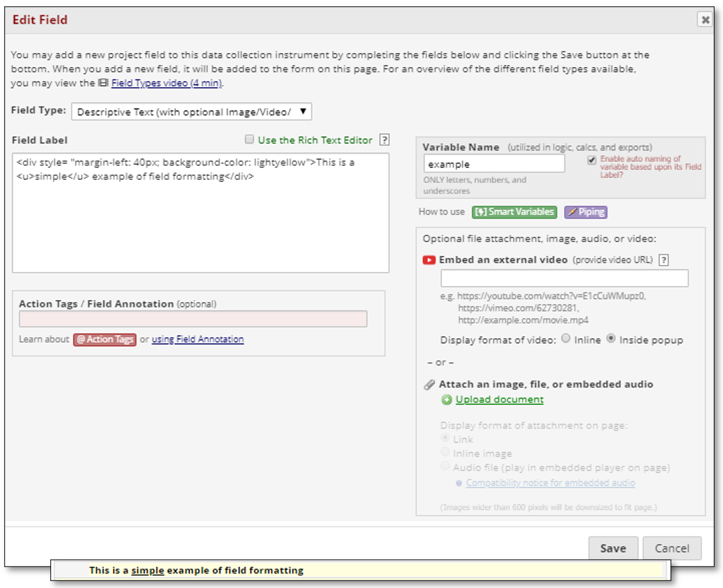723x588 pixels.
Task: Follow the using Field Annotation link
Action: click(x=197, y=340)
